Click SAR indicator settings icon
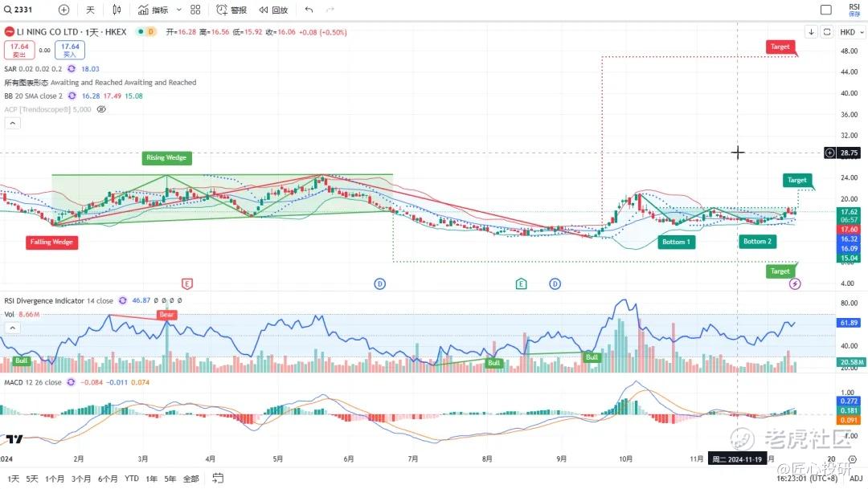The height and width of the screenshot is (489, 868). coord(72,68)
